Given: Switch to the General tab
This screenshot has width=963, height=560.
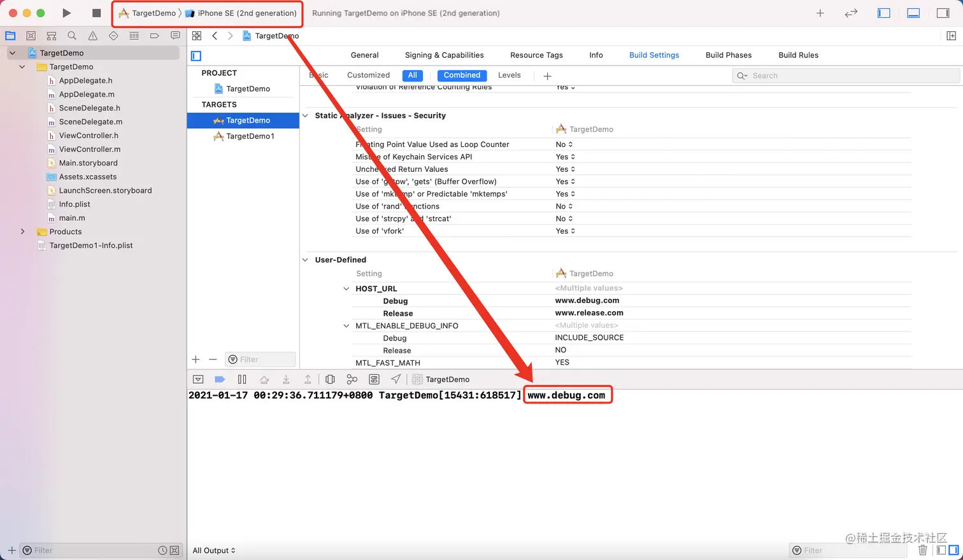Looking at the screenshot, I should point(364,55).
